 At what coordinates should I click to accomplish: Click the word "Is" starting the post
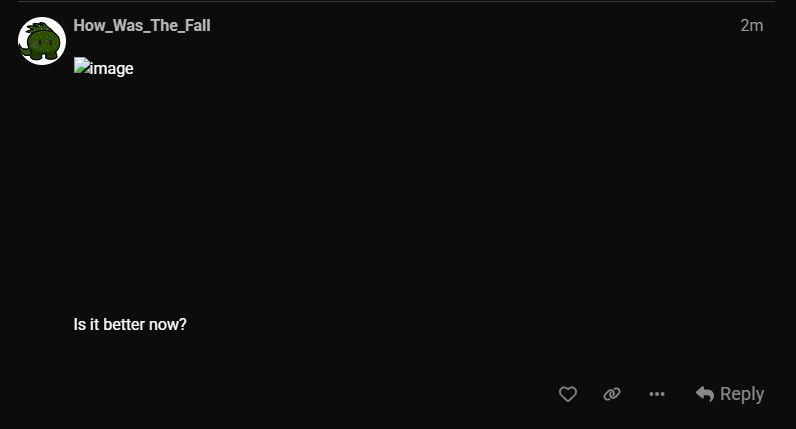[x=79, y=325]
